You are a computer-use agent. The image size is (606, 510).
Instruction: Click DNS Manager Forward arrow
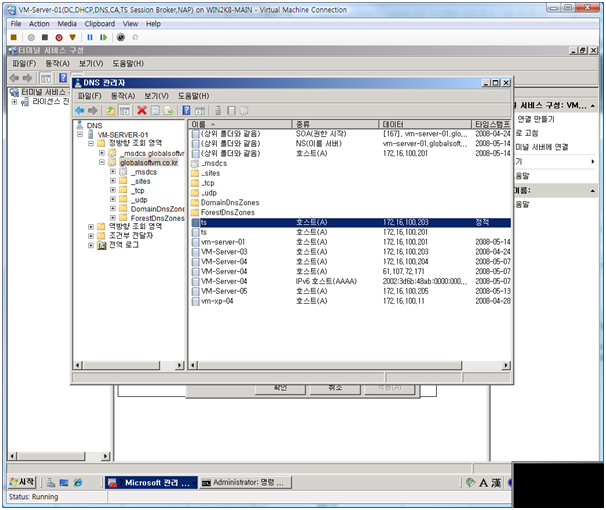click(x=93, y=111)
